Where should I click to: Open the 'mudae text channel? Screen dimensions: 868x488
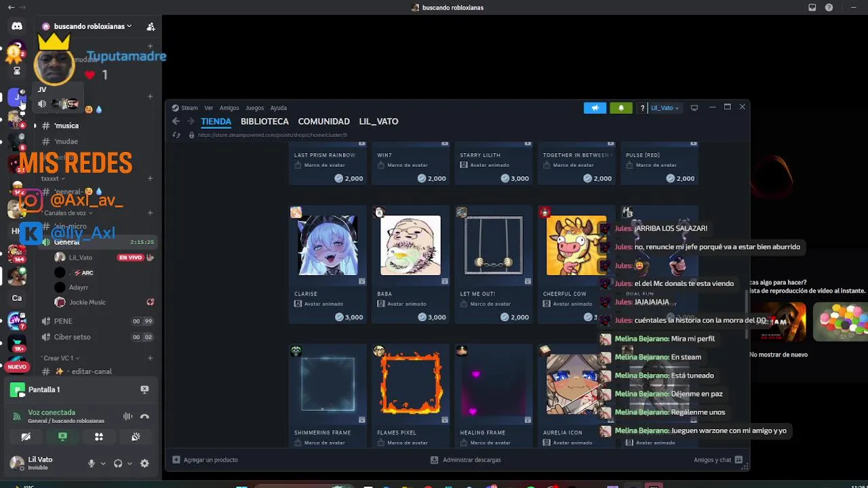66,142
